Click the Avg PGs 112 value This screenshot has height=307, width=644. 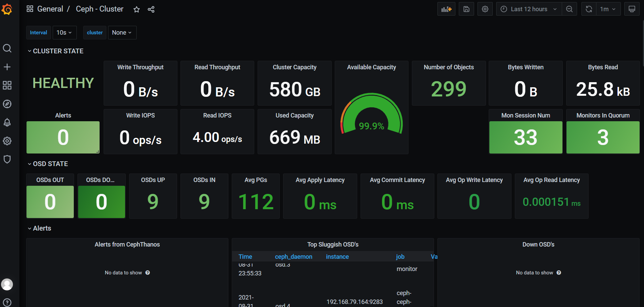click(256, 202)
